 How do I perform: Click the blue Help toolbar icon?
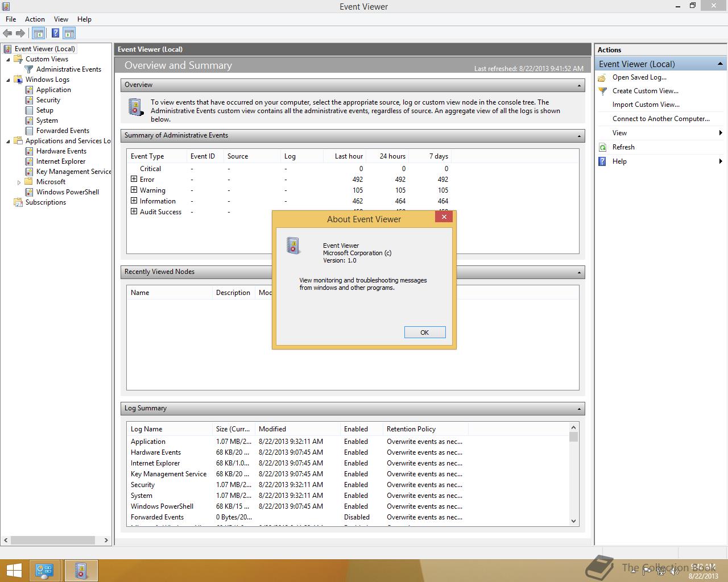55,34
